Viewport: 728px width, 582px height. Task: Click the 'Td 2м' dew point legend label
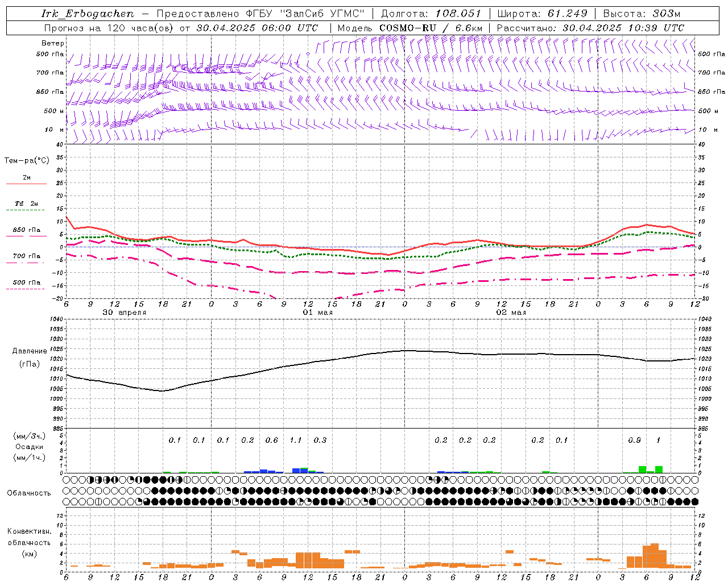pos(26,203)
